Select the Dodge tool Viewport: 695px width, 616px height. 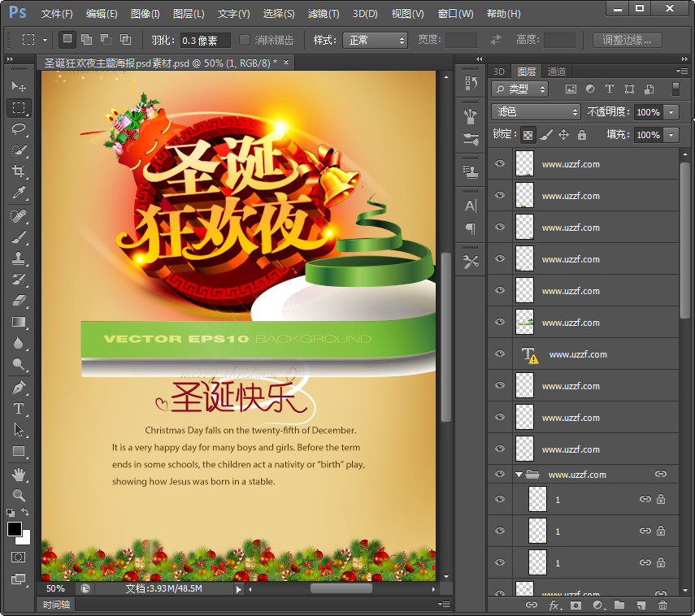19,364
